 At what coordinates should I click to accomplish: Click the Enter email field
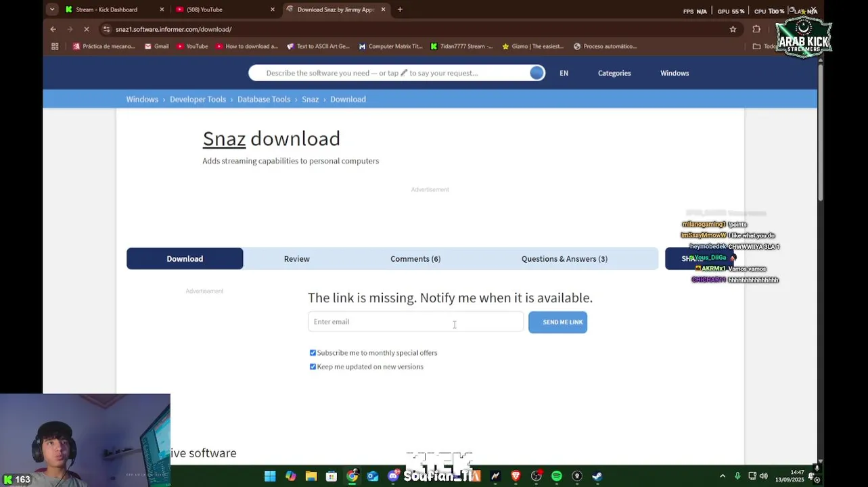click(415, 322)
